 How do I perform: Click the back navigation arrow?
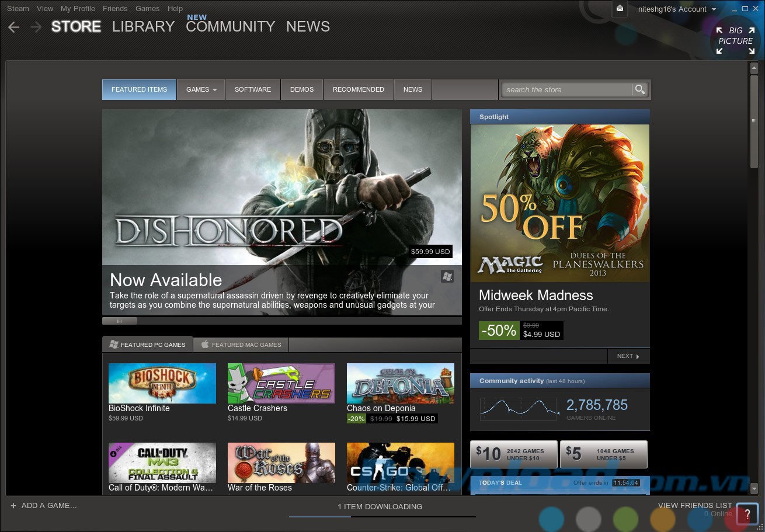[14, 27]
